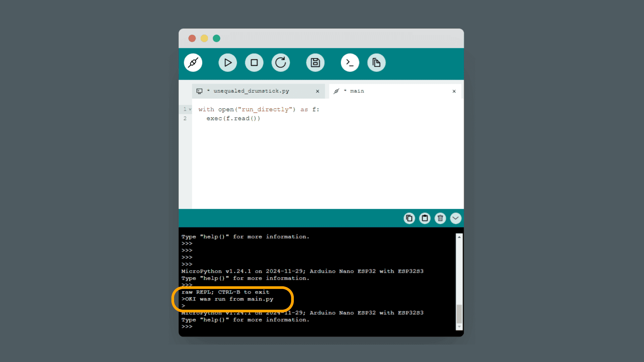Viewport: 644px width, 362px height.
Task: Click the Connect/Disconnect board icon
Action: click(193, 63)
